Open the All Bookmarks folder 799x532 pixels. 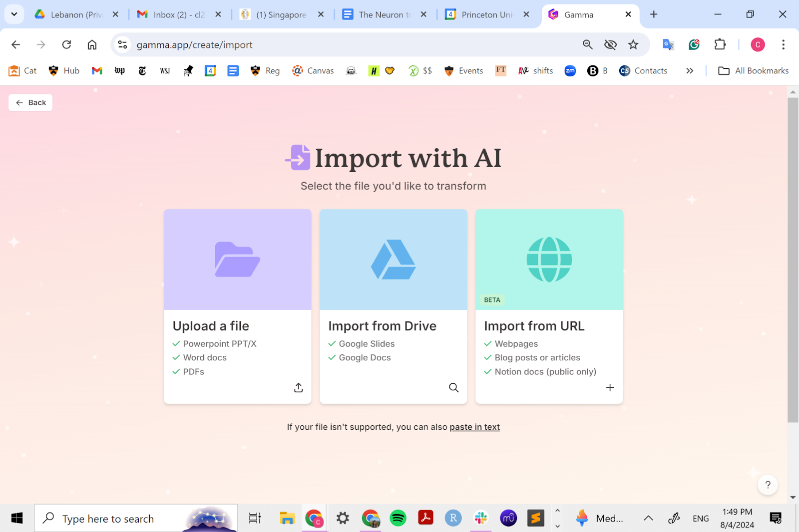[x=754, y=71]
